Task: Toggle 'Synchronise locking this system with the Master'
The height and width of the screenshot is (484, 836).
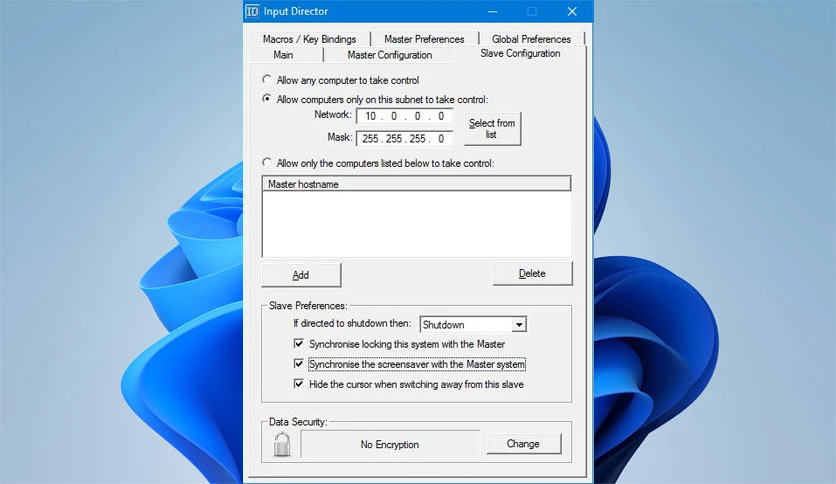Action: coord(299,343)
